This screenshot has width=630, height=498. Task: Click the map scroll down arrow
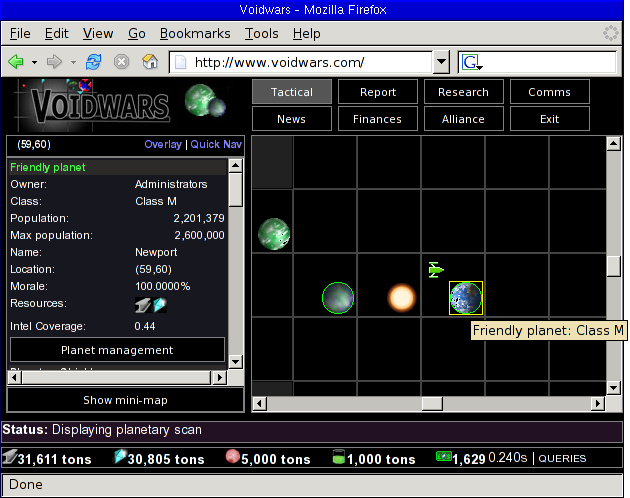point(614,388)
